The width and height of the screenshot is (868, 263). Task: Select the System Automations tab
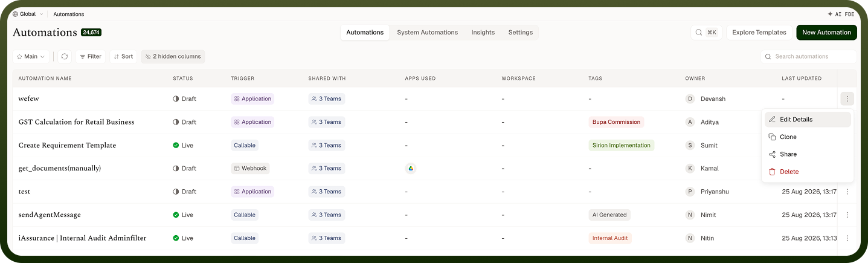[x=427, y=33]
